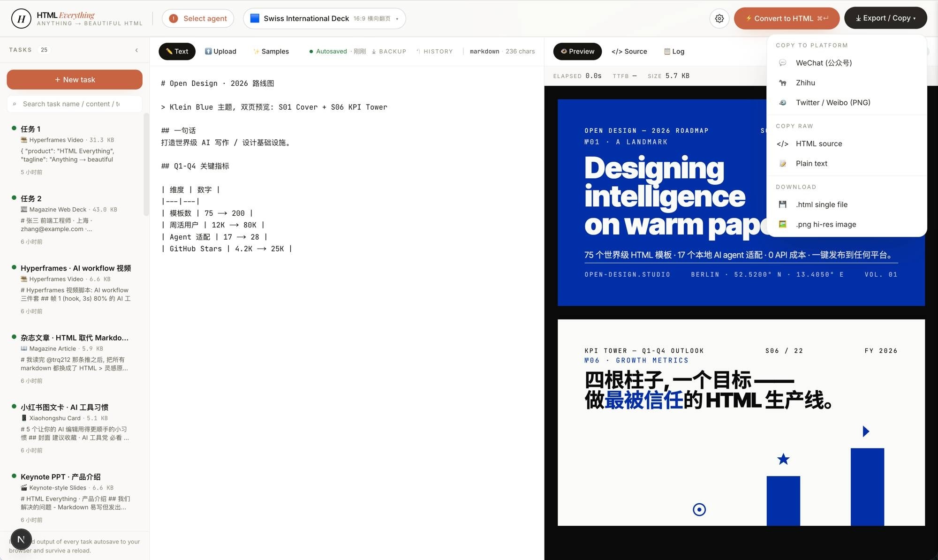938x560 pixels.
Task: Toggle the Export / Copy dropdown menu
Action: tap(885, 18)
